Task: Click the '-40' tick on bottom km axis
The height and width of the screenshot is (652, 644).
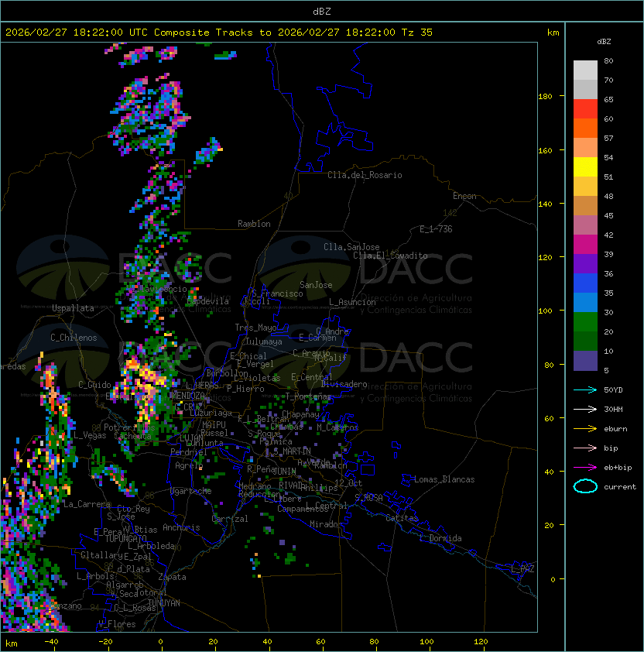Action: click(51, 642)
